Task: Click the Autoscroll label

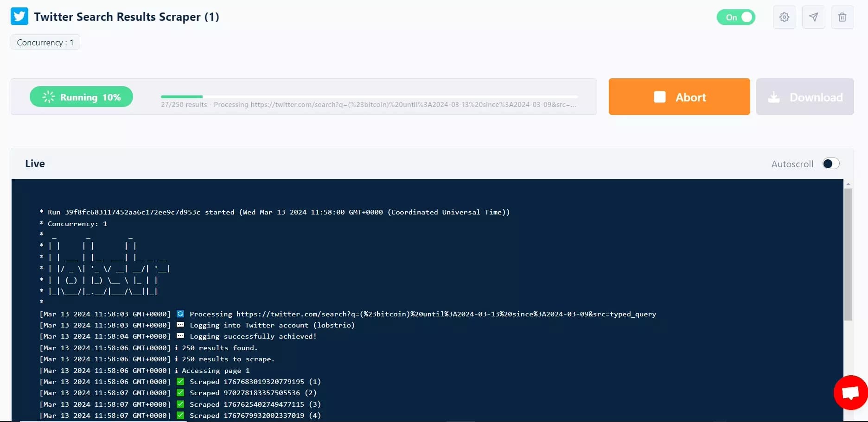Action: [x=792, y=164]
